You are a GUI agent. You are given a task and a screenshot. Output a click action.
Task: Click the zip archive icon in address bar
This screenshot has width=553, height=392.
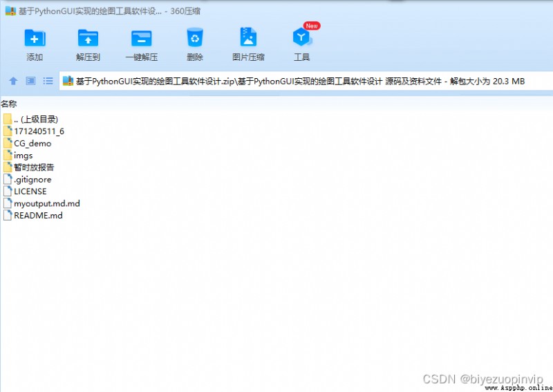click(68, 81)
